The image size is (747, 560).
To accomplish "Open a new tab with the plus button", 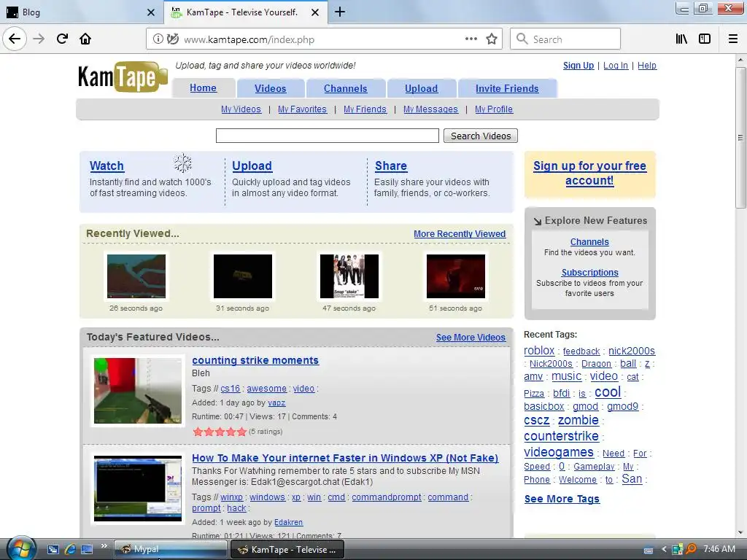I will (340, 12).
